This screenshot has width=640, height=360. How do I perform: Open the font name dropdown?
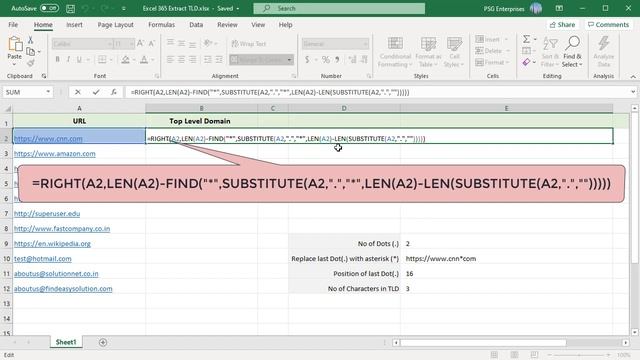[109, 44]
